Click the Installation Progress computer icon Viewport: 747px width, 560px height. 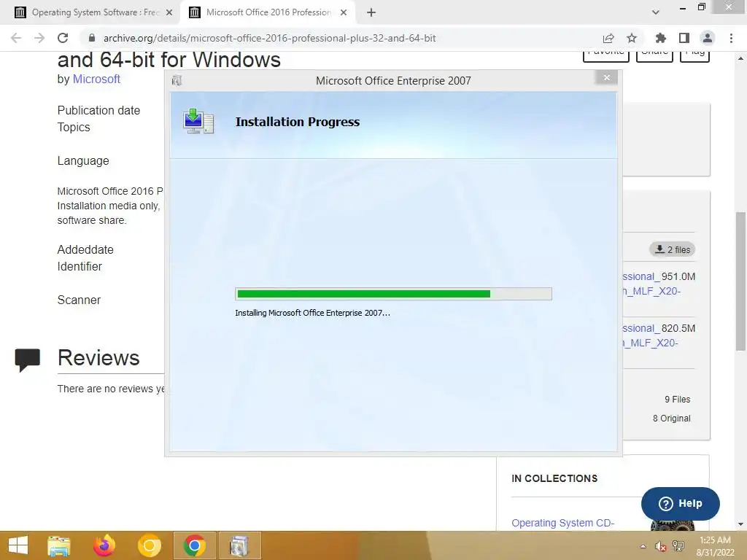[198, 122]
